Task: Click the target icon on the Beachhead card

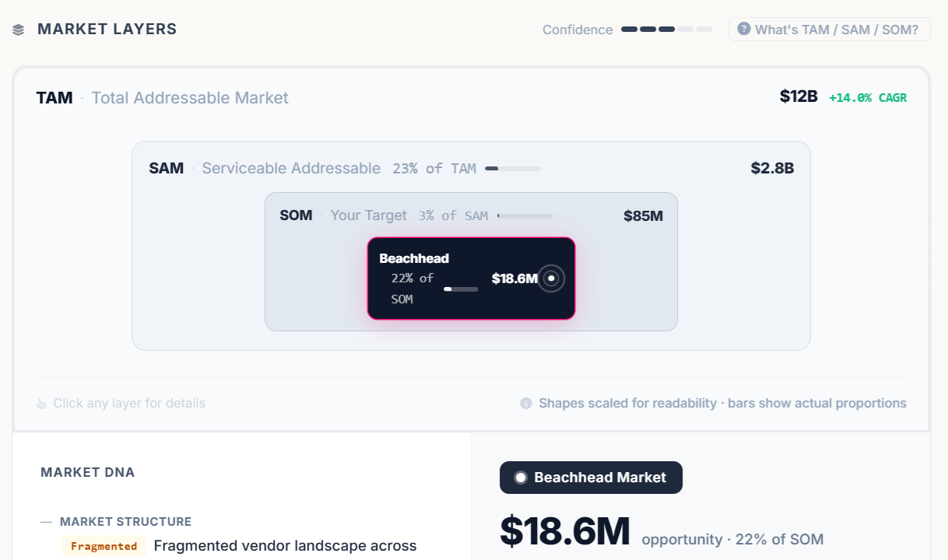Action: [x=550, y=278]
